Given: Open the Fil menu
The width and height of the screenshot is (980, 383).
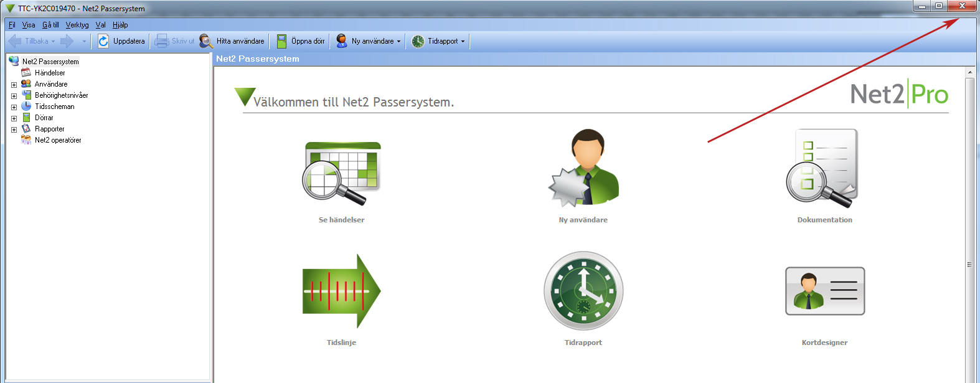Looking at the screenshot, I should (x=12, y=25).
